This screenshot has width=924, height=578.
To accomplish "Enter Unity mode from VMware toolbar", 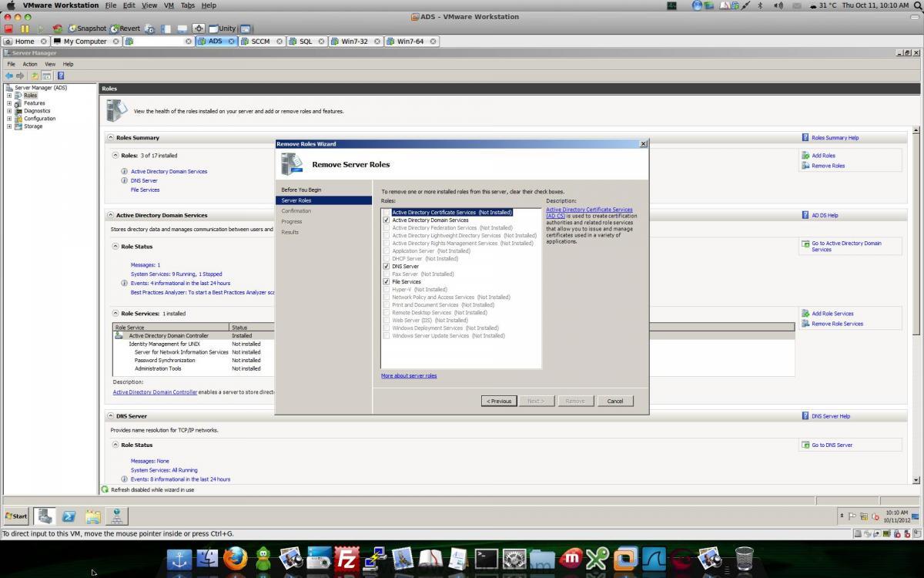I will (x=222, y=29).
